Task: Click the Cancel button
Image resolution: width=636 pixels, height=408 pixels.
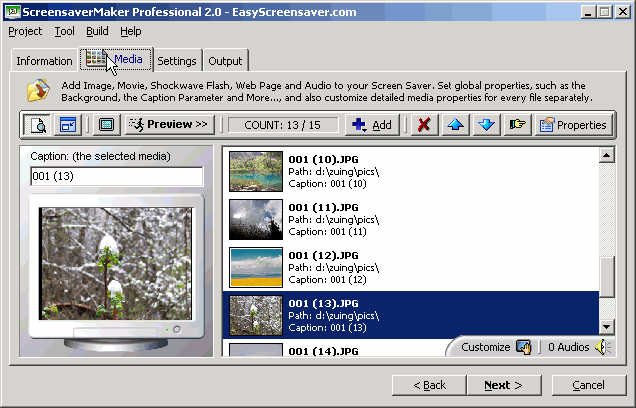Action: tap(589, 385)
